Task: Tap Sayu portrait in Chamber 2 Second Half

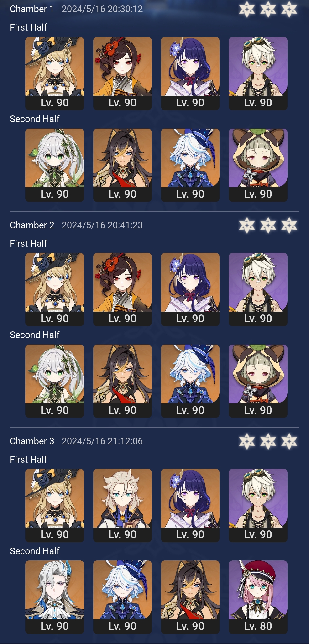Action: tap(258, 381)
